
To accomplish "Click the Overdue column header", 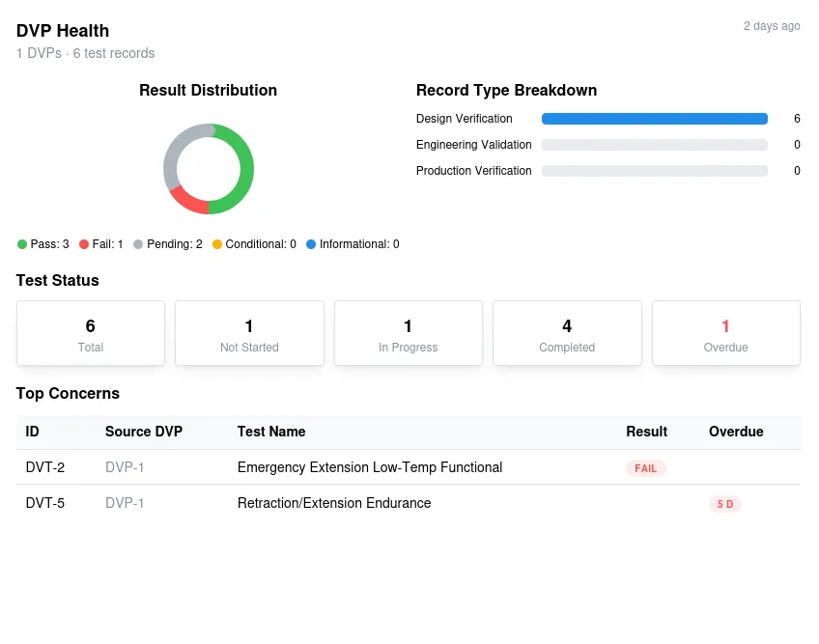I will [736, 432].
